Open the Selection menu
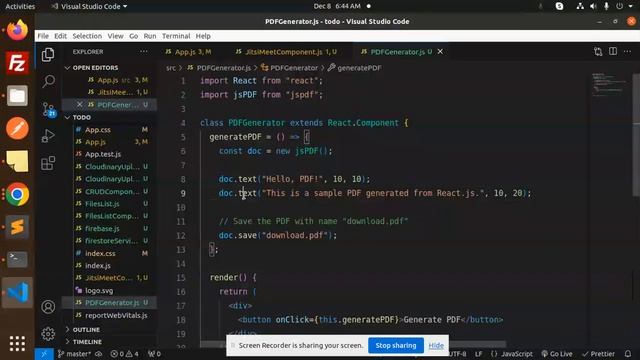The height and width of the screenshot is (360, 640). pos(87,36)
